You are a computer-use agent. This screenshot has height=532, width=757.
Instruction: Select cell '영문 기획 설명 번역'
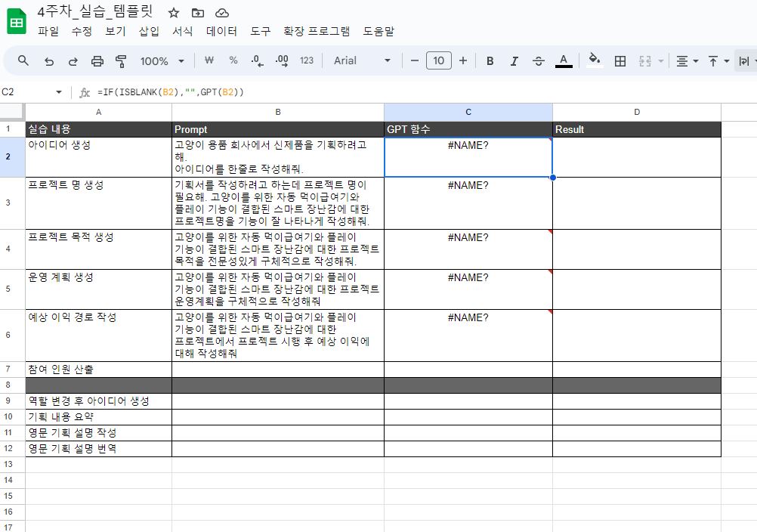point(98,449)
